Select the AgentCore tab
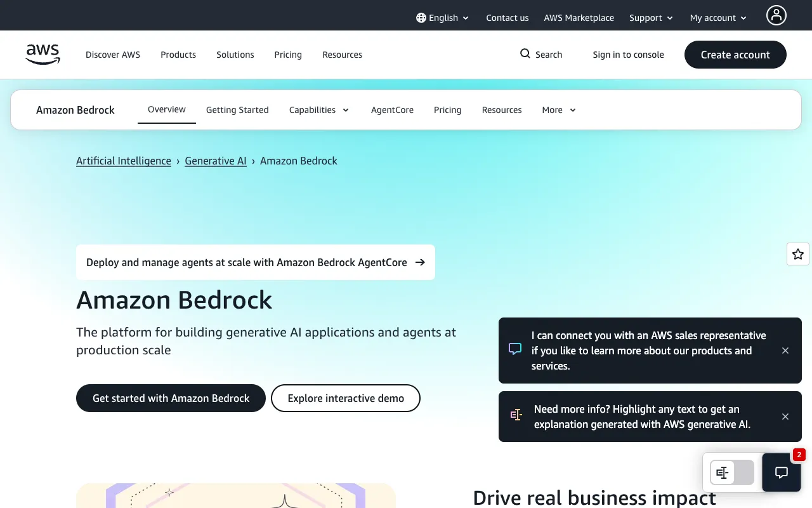Screen dimensions: 812x508 [x=392, y=110]
